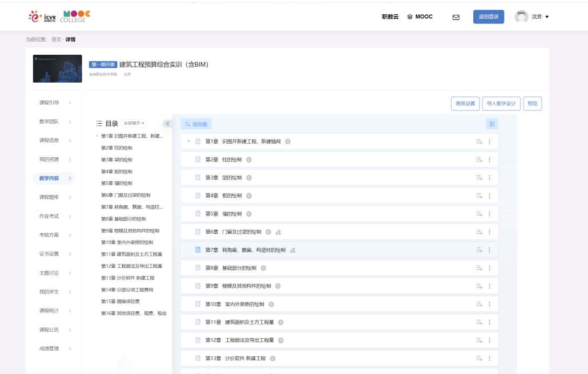Select 第16章 其他项目费 in 目录 tree
This screenshot has width=588, height=374.
pyautogui.click(x=134, y=314)
